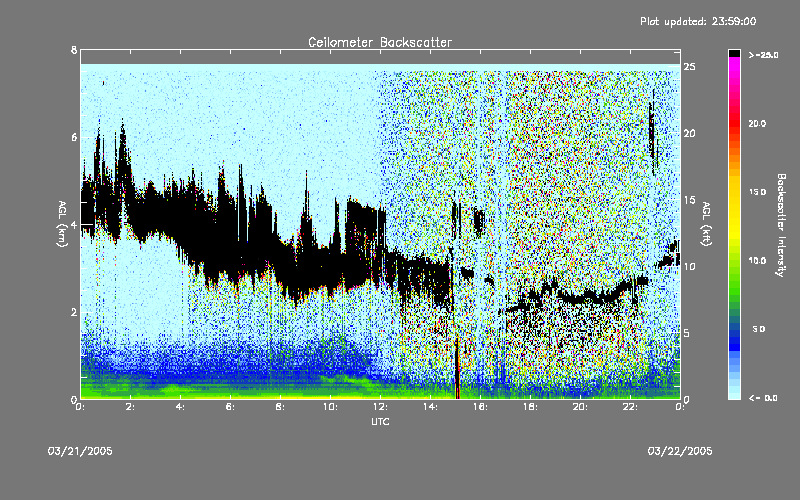Select the black top of the colorbar

[x=734, y=53]
